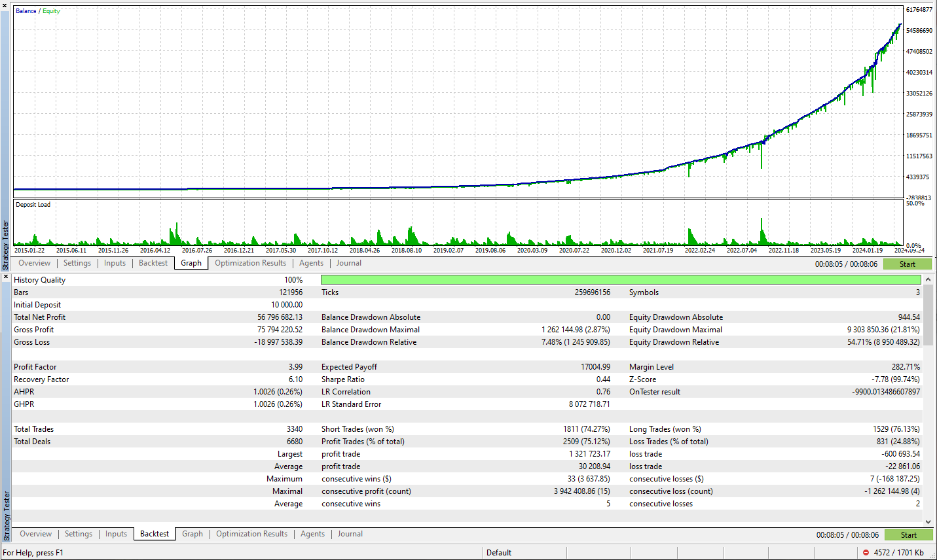Select active Backtest tab in statistics panel
Screen dimensions: 937x560
pos(155,534)
